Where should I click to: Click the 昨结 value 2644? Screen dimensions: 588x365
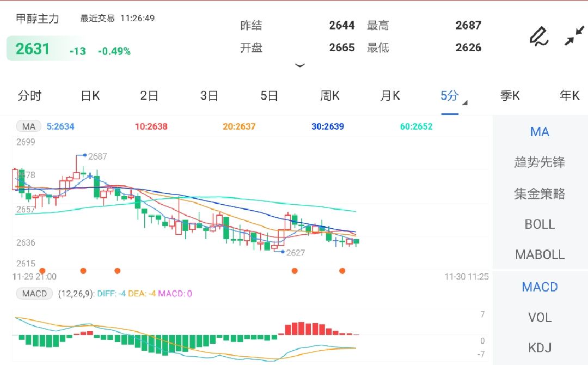coord(341,26)
